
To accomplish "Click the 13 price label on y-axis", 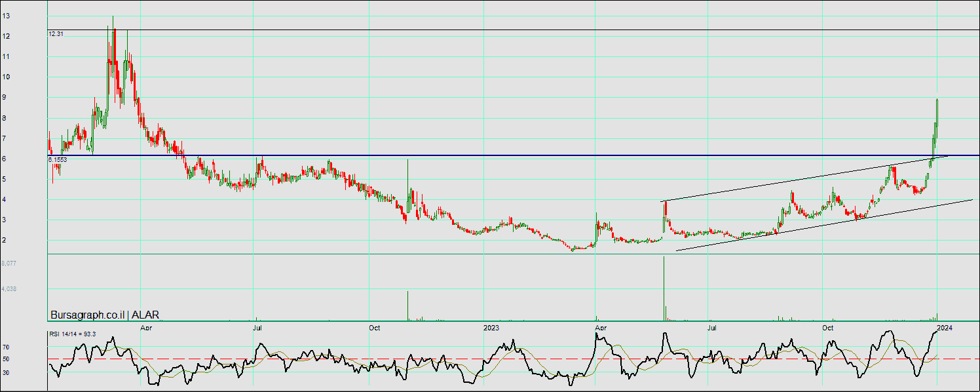I will [x=6, y=16].
